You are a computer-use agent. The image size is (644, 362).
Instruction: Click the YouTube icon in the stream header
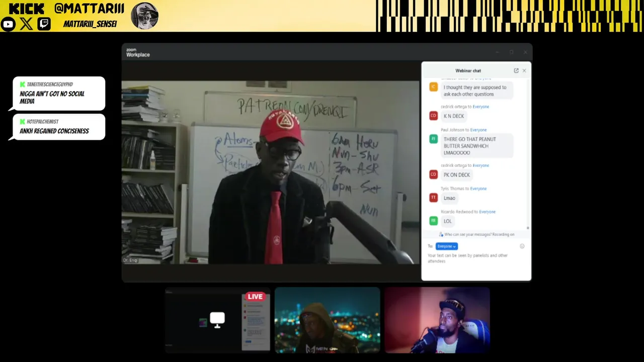click(x=8, y=24)
